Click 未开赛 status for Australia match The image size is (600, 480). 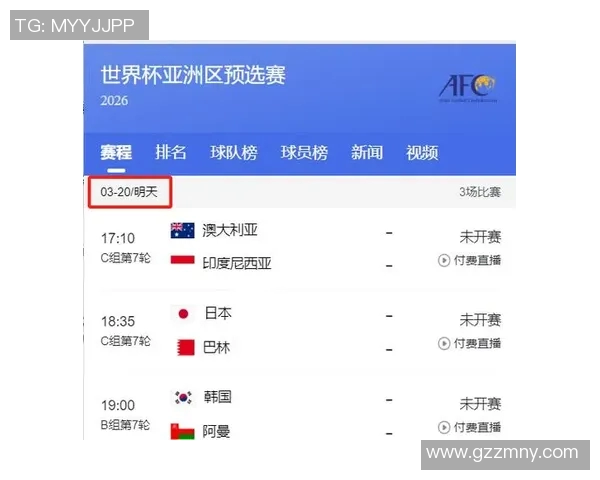tap(480, 237)
